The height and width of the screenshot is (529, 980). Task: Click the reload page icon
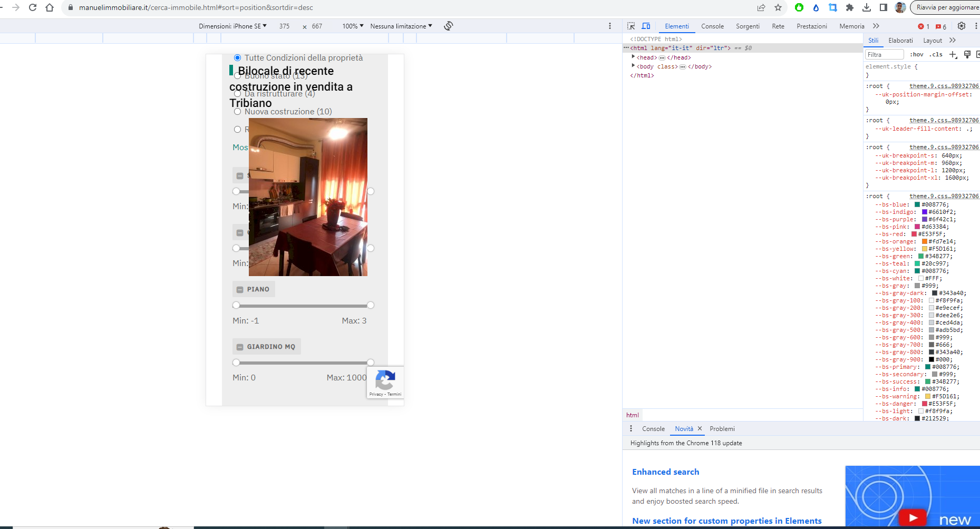[x=33, y=7]
